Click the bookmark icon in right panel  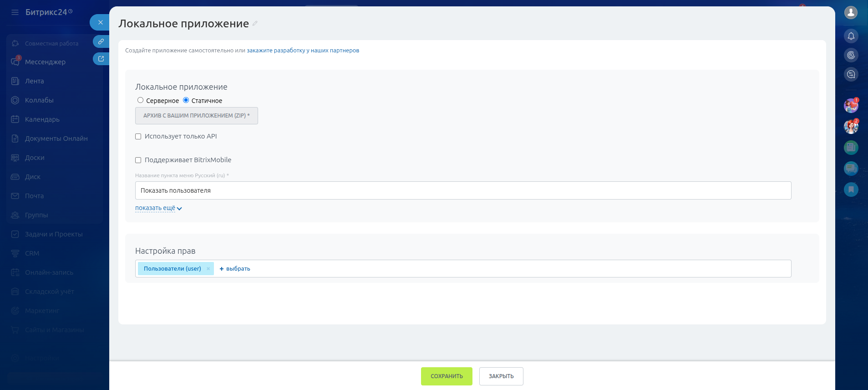tap(851, 190)
